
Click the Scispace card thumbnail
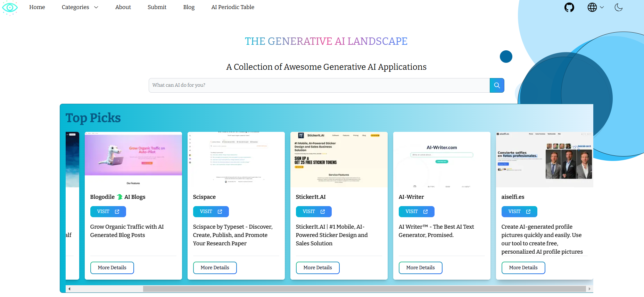[x=236, y=160]
